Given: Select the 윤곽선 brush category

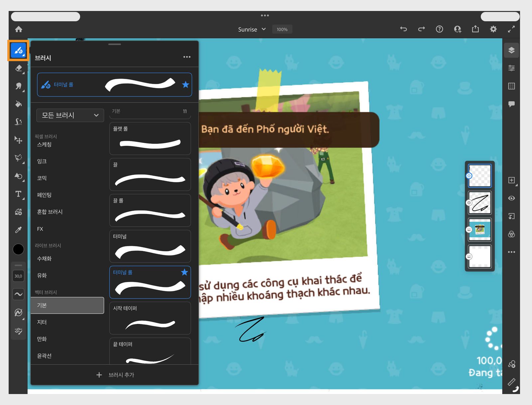Looking at the screenshot, I should pyautogui.click(x=67, y=356).
